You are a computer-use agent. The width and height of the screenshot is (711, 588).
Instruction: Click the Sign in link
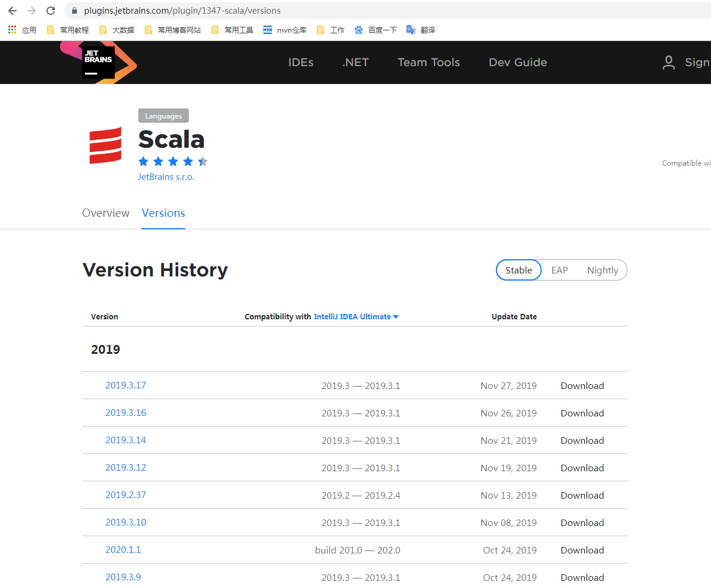click(697, 63)
